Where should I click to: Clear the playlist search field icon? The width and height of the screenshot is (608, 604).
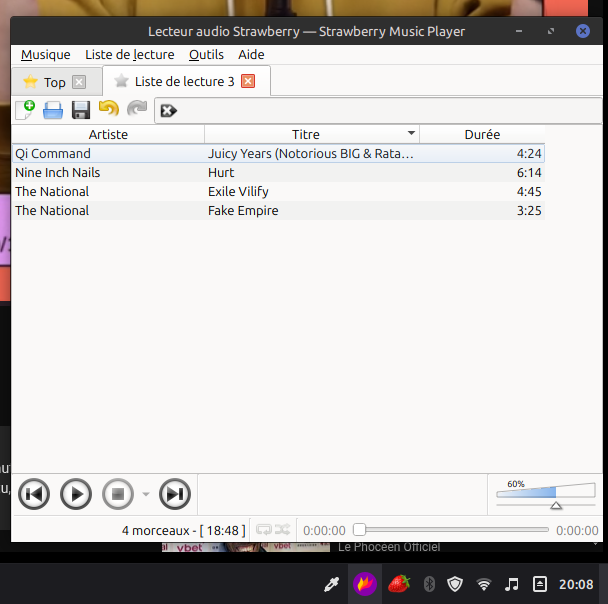pos(168,111)
